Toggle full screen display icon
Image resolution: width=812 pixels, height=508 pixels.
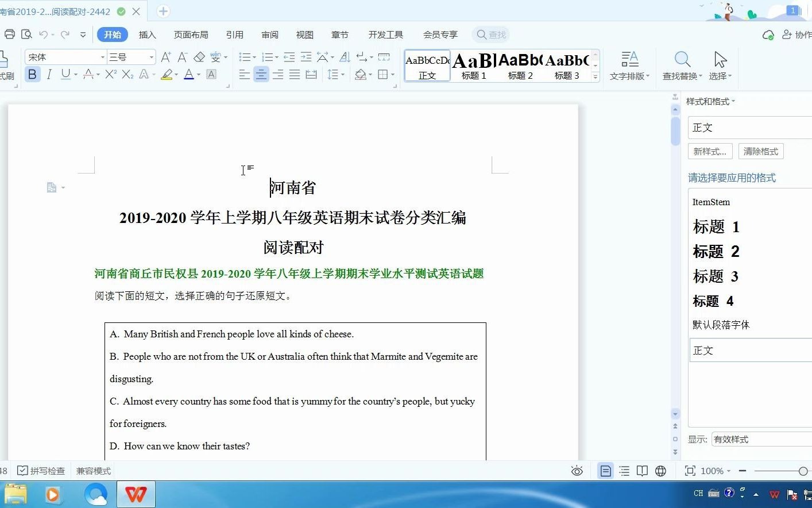click(x=690, y=471)
